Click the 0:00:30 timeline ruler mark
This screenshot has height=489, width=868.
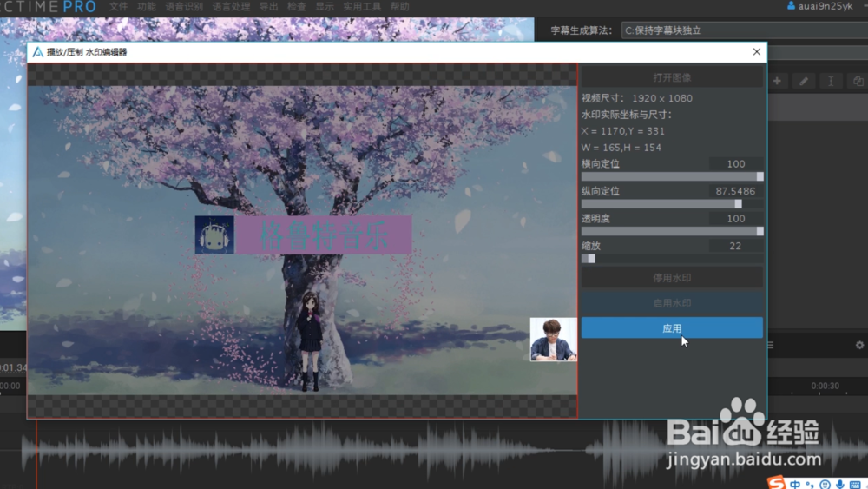point(825,386)
